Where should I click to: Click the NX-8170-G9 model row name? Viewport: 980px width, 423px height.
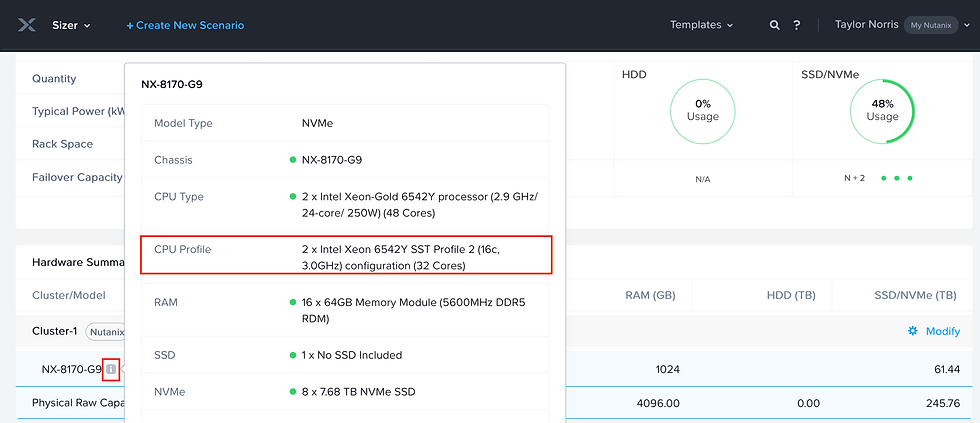click(x=71, y=369)
